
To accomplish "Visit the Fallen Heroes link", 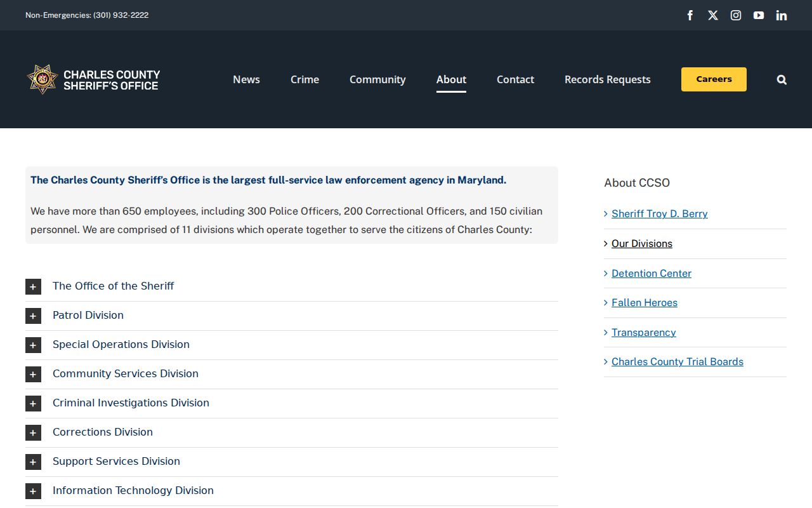I will (x=645, y=303).
